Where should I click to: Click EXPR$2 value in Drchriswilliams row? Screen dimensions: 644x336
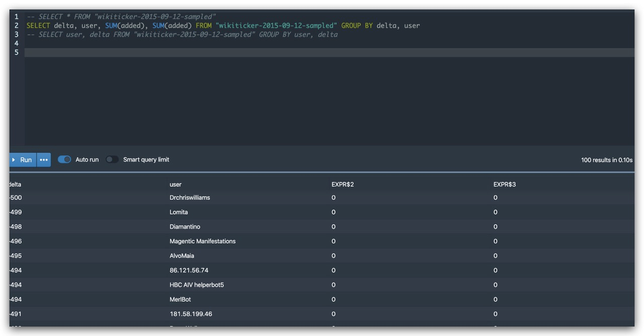[334, 197]
